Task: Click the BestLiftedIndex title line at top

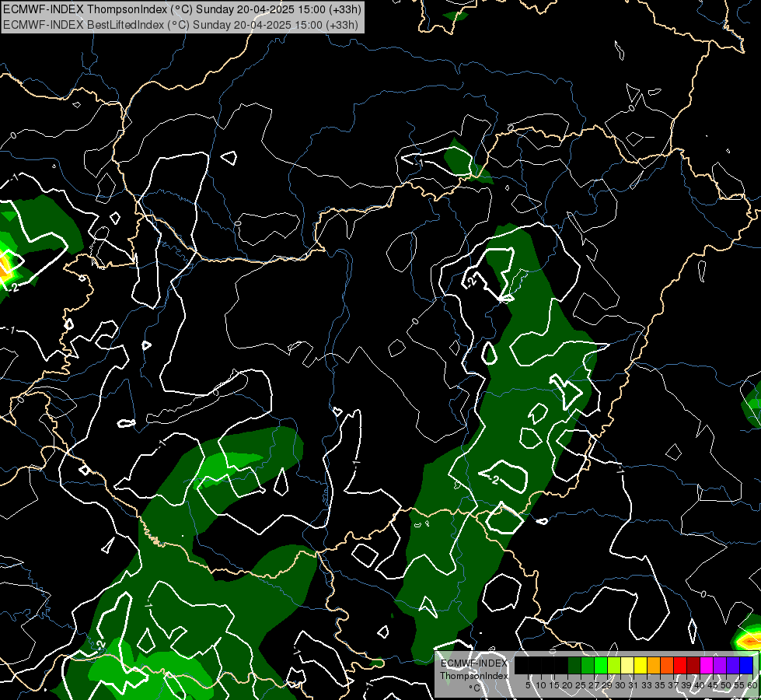Action: [x=180, y=25]
